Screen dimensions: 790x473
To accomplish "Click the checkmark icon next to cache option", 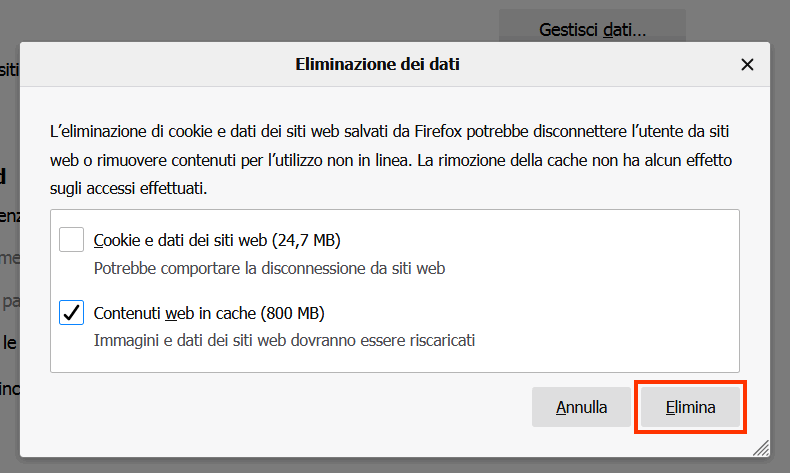I will point(71,312).
